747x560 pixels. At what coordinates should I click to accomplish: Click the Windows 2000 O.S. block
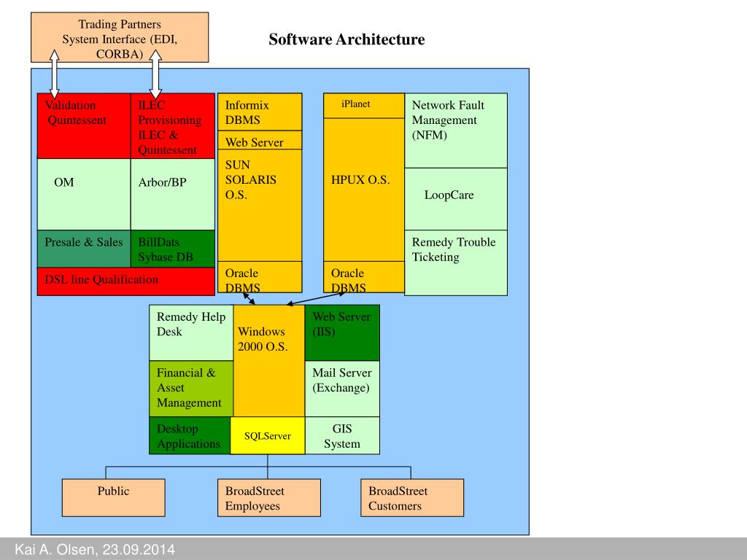[x=269, y=361]
